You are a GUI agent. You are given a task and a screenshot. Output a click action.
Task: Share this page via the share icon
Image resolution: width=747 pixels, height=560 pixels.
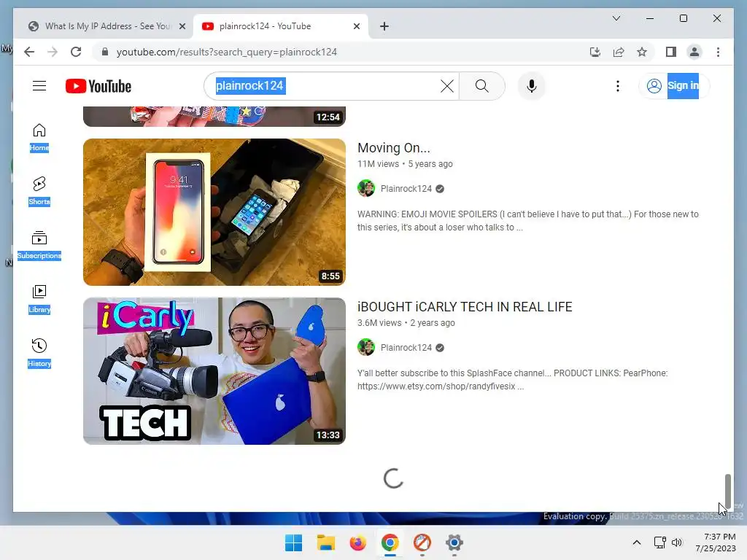pyautogui.click(x=619, y=52)
